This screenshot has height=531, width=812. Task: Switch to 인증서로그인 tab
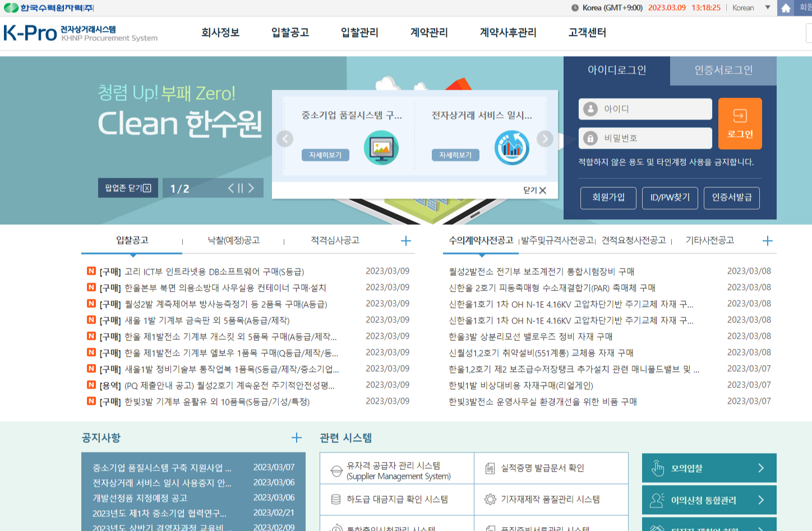pyautogui.click(x=723, y=71)
